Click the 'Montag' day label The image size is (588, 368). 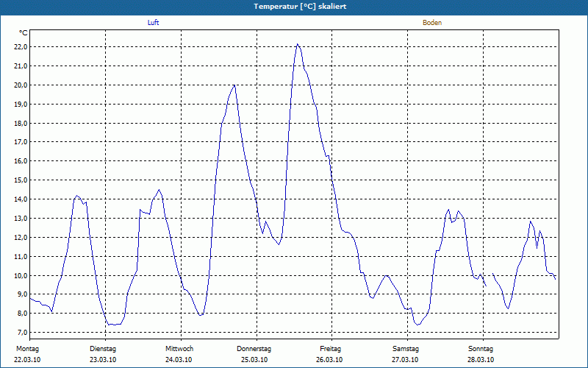point(27,349)
